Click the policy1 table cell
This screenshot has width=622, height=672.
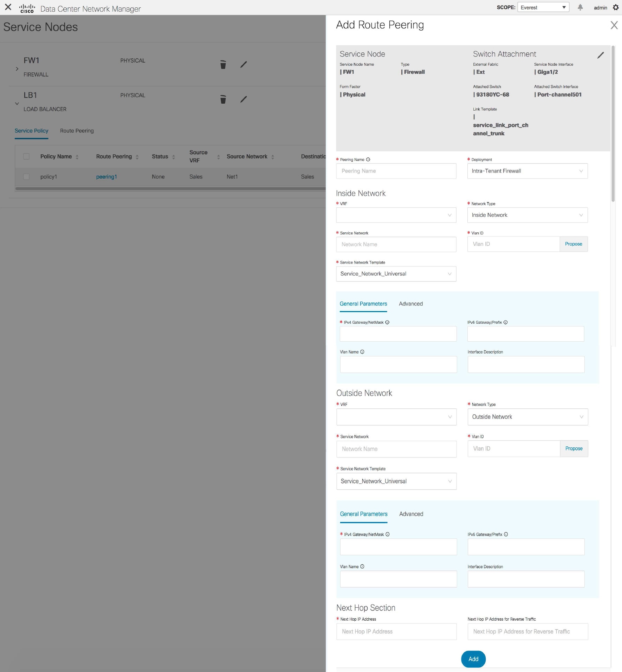[48, 177]
